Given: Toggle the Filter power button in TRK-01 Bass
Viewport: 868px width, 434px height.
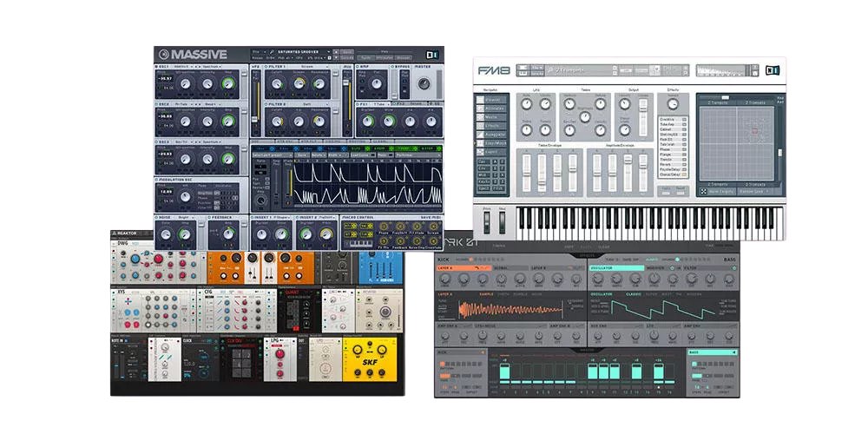Looking at the screenshot, I should coord(734,268).
